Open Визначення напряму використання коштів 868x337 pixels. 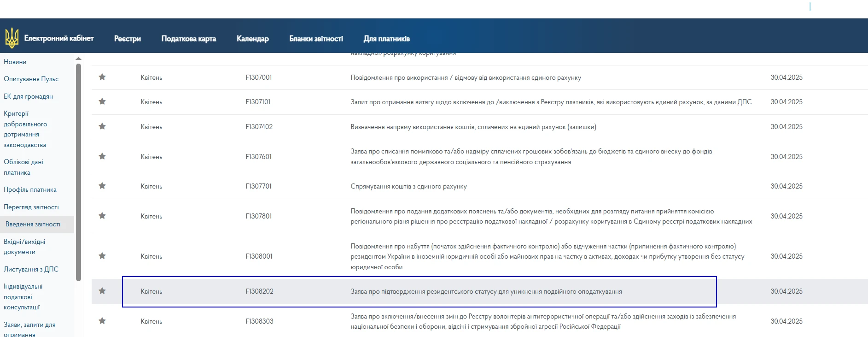coord(473,127)
